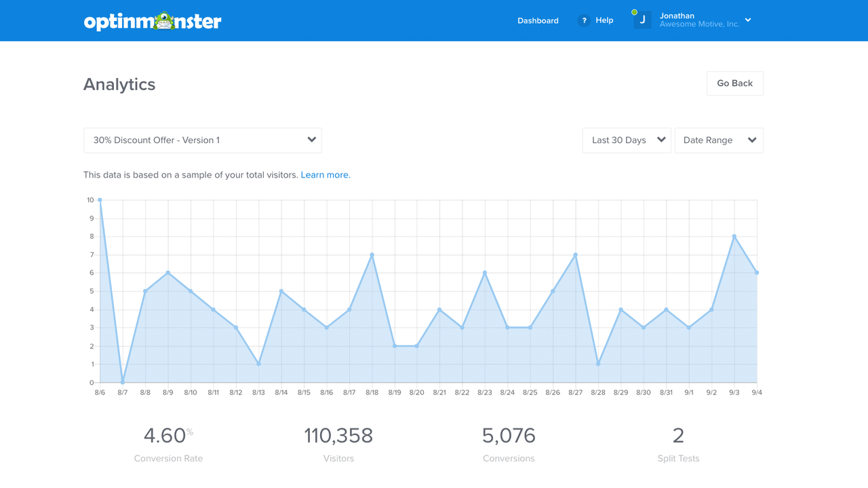
Task: Click the Jonathan avatar icon
Action: point(642,20)
